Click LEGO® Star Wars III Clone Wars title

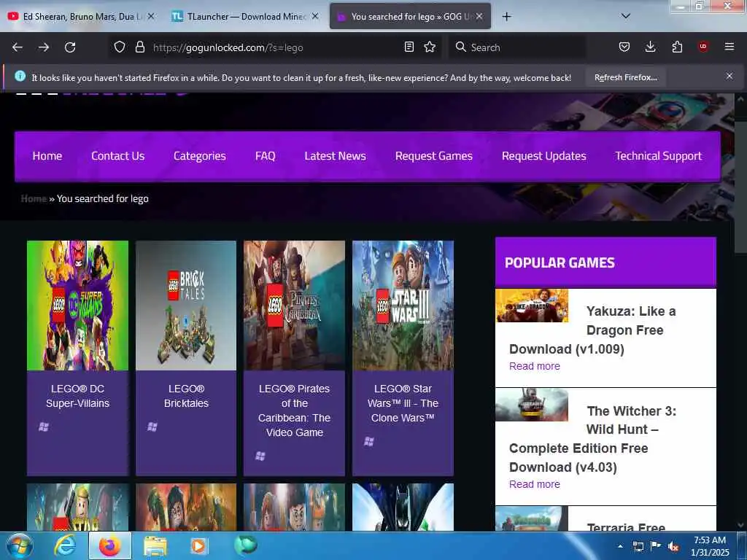403,402
